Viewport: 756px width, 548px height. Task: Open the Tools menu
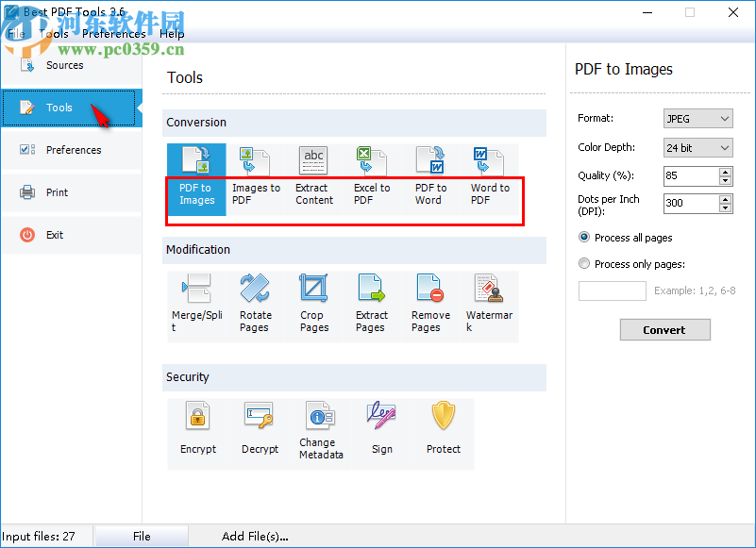tap(54, 33)
